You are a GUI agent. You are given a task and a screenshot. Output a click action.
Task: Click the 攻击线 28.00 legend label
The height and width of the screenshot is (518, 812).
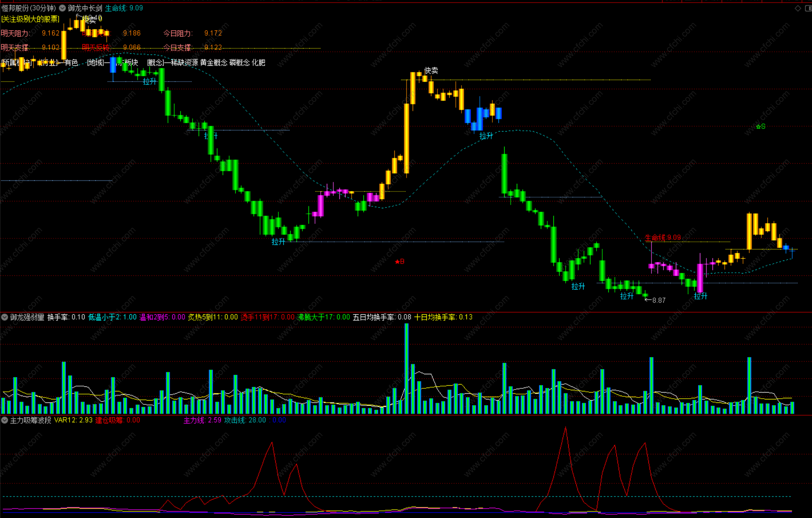[x=245, y=420]
